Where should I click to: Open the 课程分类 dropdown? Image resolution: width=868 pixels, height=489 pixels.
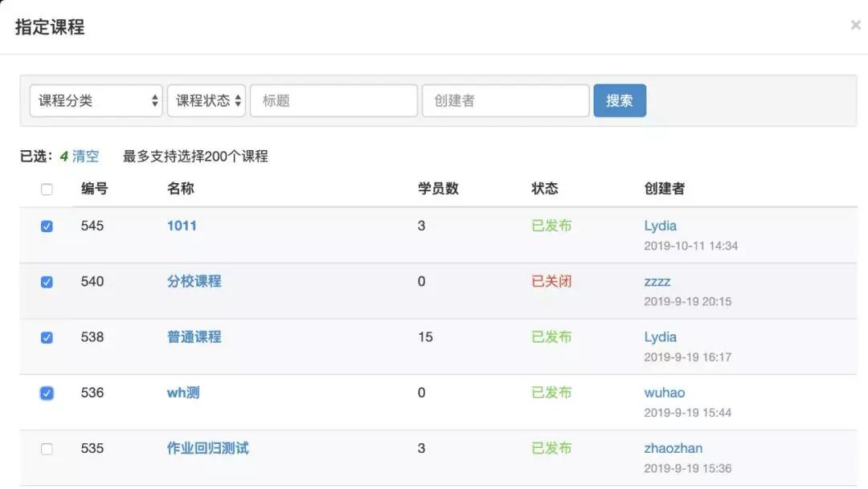pos(96,101)
